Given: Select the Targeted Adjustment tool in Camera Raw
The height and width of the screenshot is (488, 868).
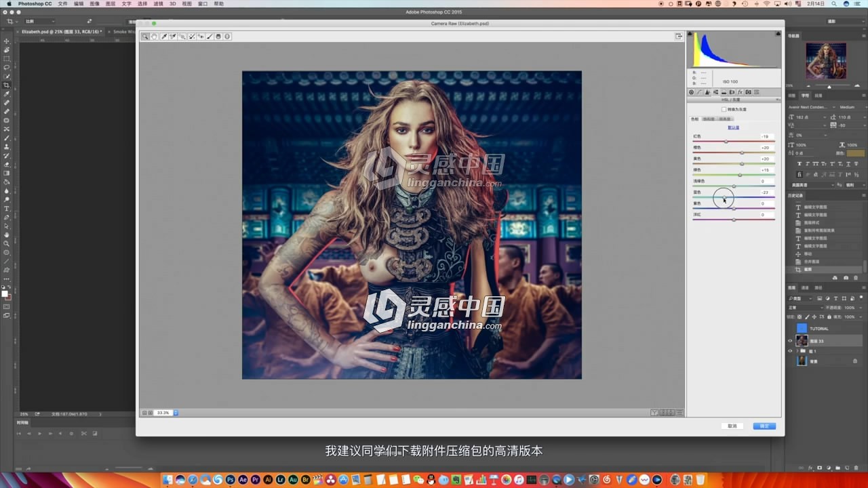Looking at the screenshot, I should [x=182, y=37].
